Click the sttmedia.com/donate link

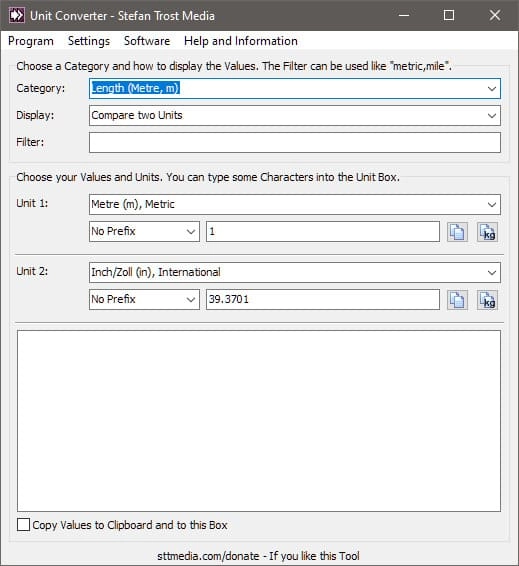(x=258, y=556)
